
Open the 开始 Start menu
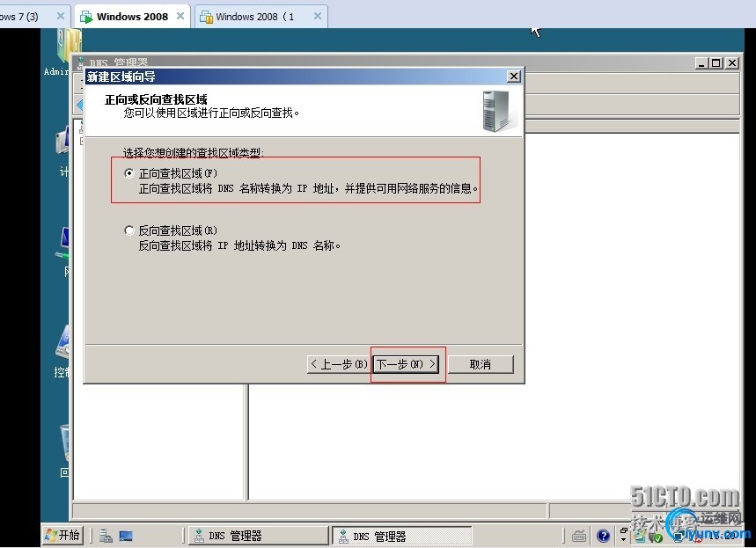(x=62, y=535)
